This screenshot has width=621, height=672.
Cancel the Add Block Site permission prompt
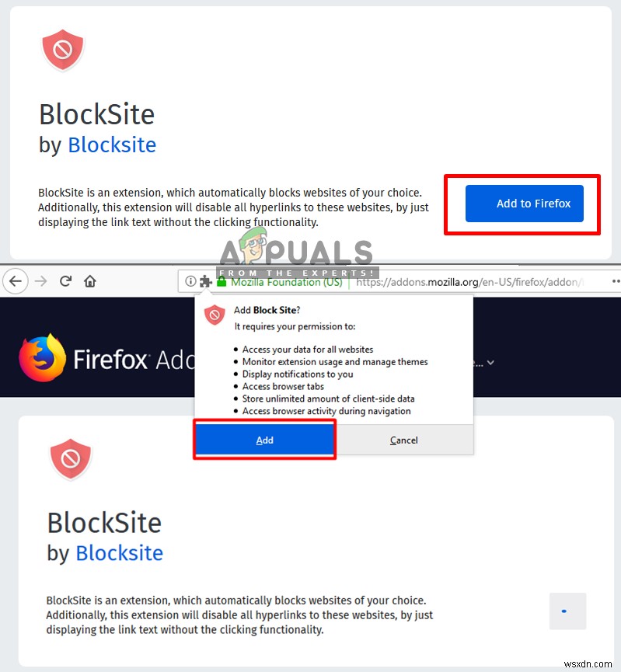(x=404, y=440)
